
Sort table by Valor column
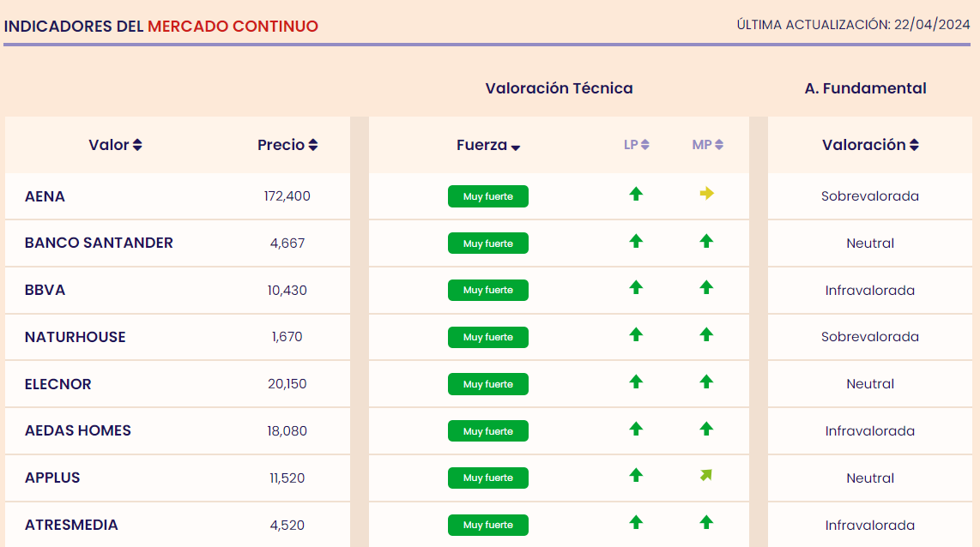115,145
